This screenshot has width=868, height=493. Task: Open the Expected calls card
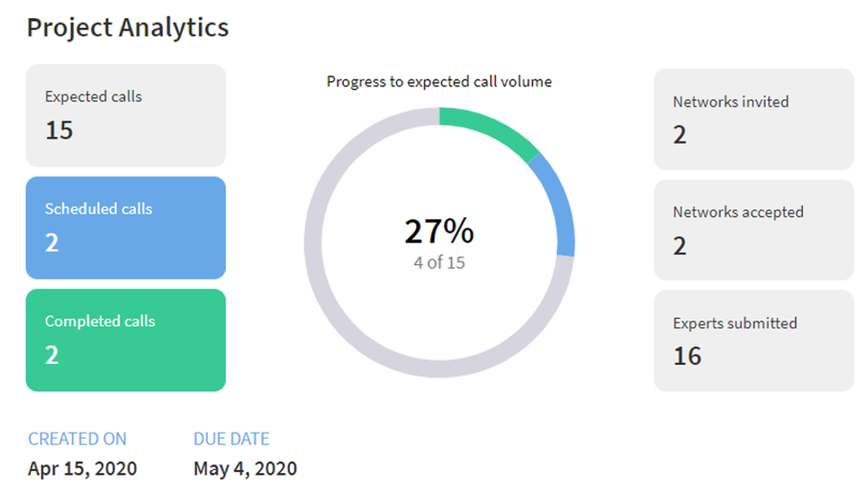125,115
